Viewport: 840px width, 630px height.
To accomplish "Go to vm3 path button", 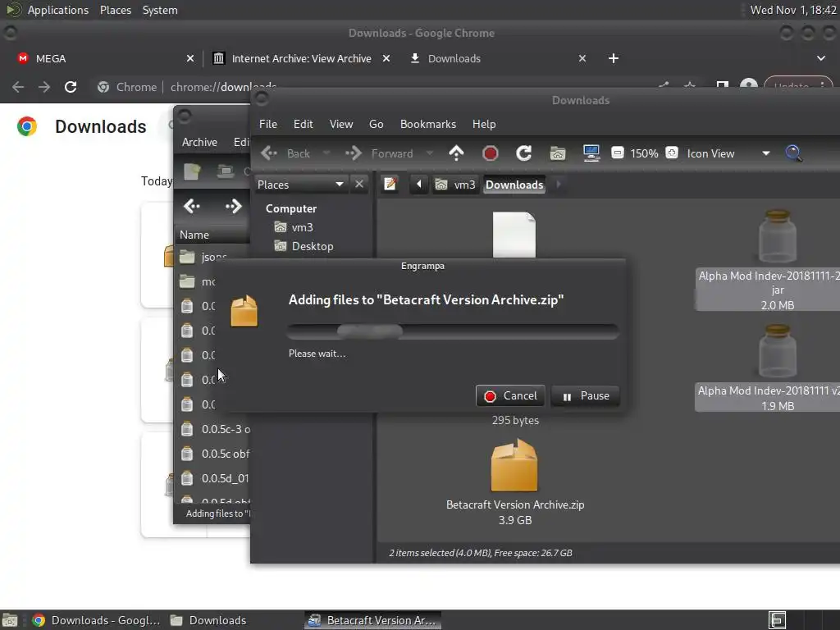I will 455,185.
